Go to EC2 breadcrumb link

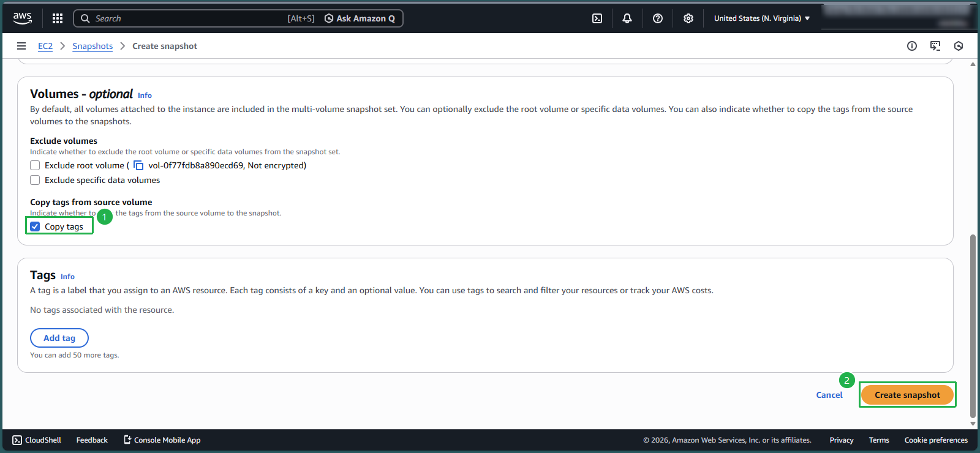point(45,46)
